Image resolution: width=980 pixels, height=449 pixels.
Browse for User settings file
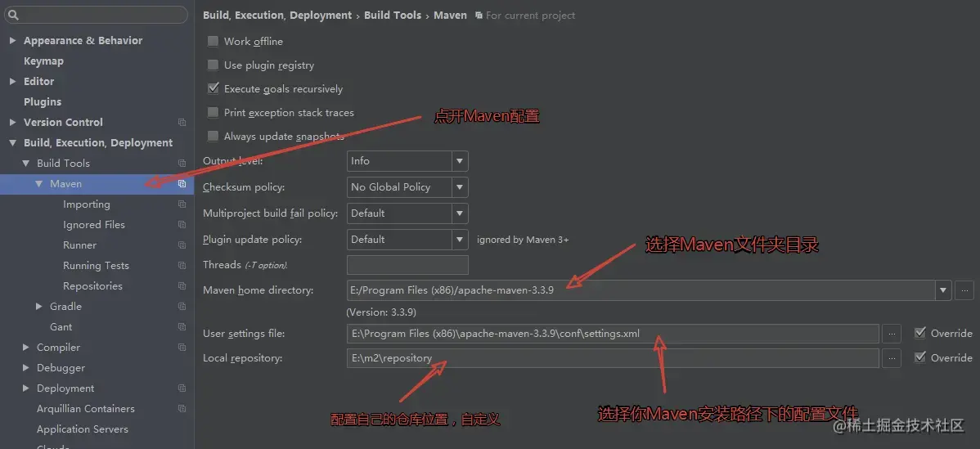(x=892, y=334)
